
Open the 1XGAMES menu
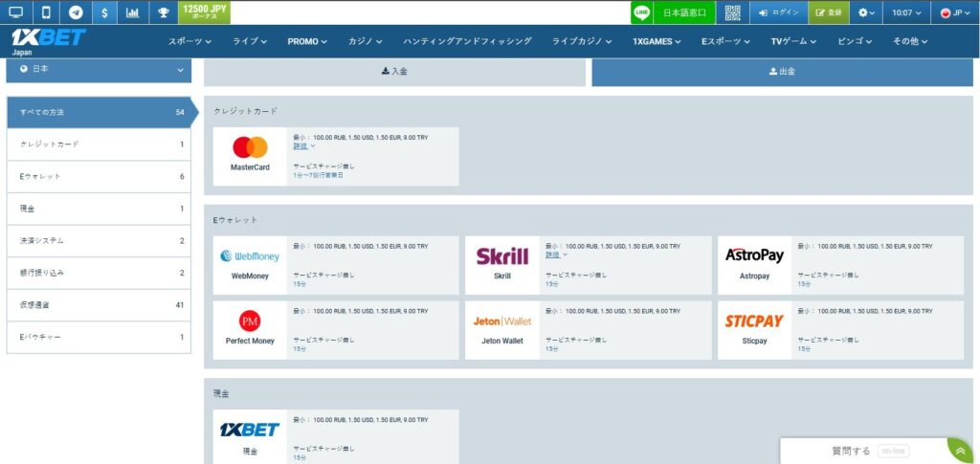click(657, 41)
